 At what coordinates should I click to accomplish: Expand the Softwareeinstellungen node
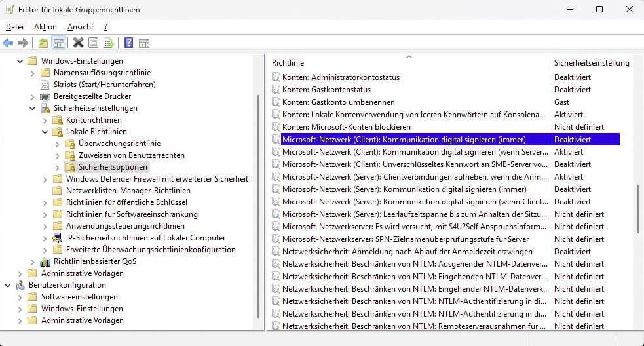click(20, 297)
